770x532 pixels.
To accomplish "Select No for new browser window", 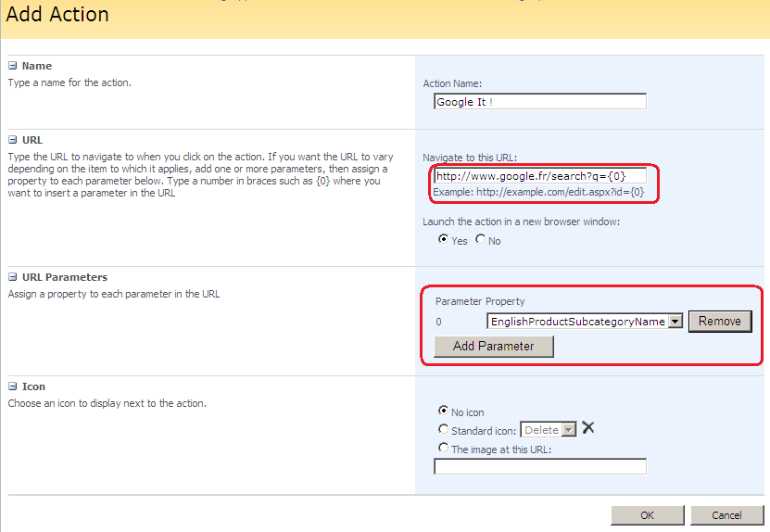I will tap(480, 239).
